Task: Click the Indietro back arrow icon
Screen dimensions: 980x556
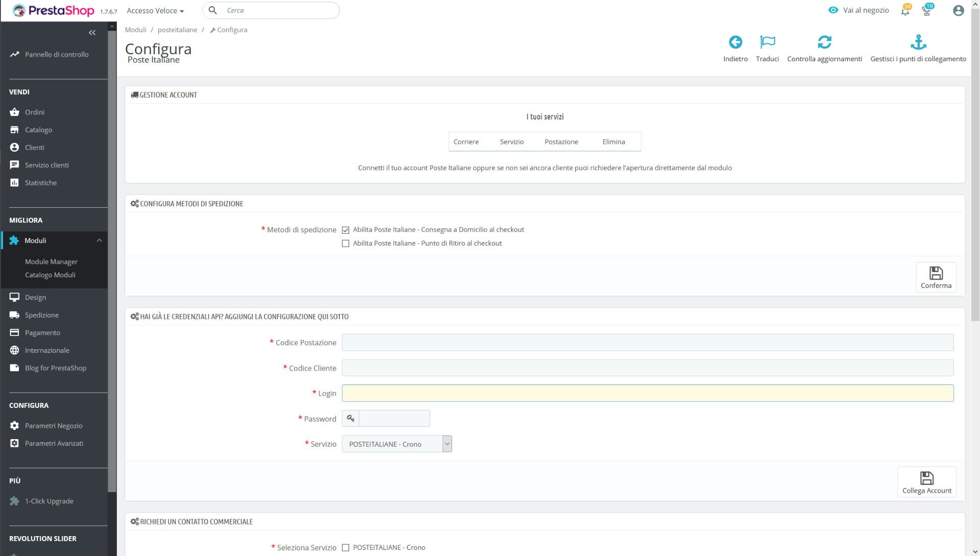Action: coord(735,42)
